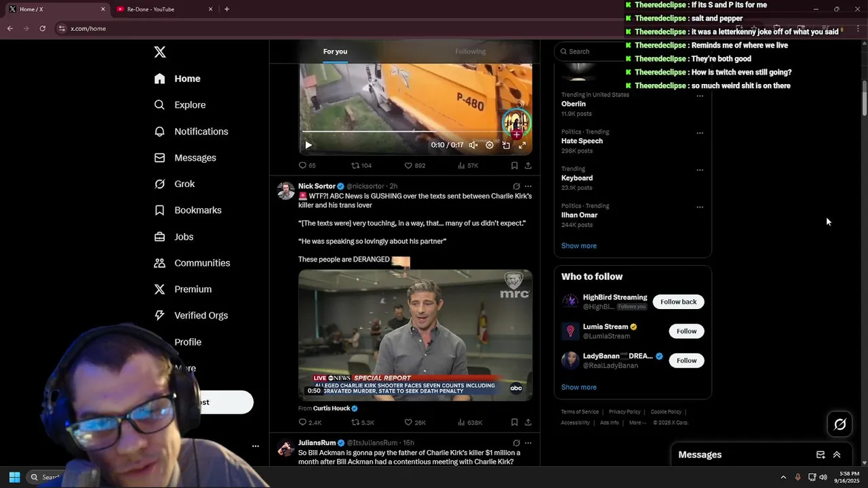The width and height of the screenshot is (868, 488).
Task: Open the floating Grok button
Action: 840,424
